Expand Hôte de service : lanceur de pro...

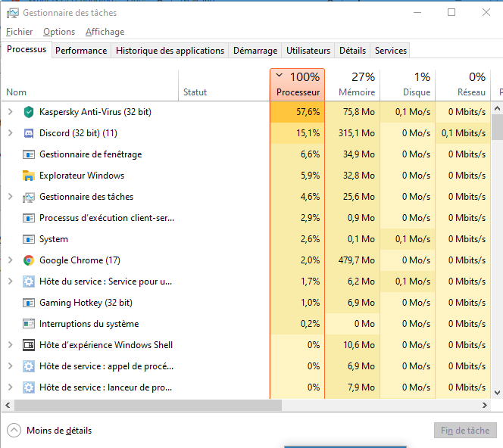click(x=11, y=387)
